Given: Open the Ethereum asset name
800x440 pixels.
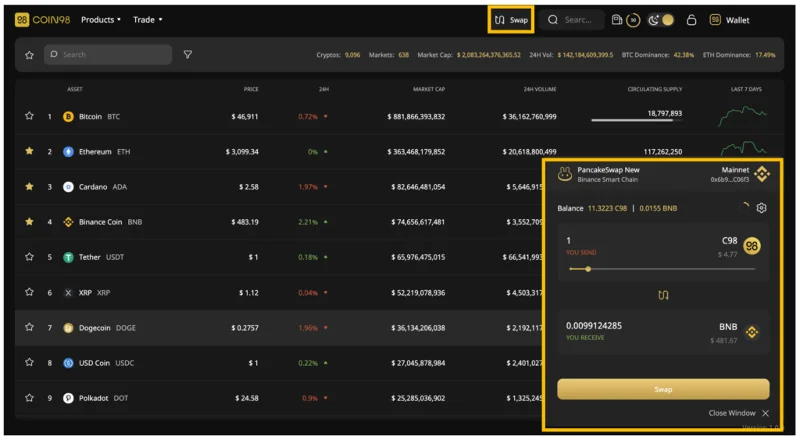Looking at the screenshot, I should point(95,152).
